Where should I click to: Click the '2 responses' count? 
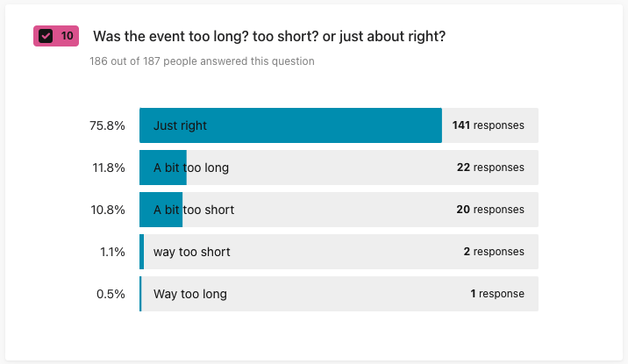494,252
